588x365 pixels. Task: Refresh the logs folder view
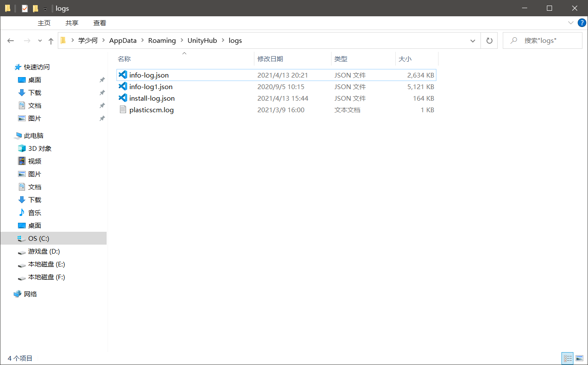pos(489,41)
